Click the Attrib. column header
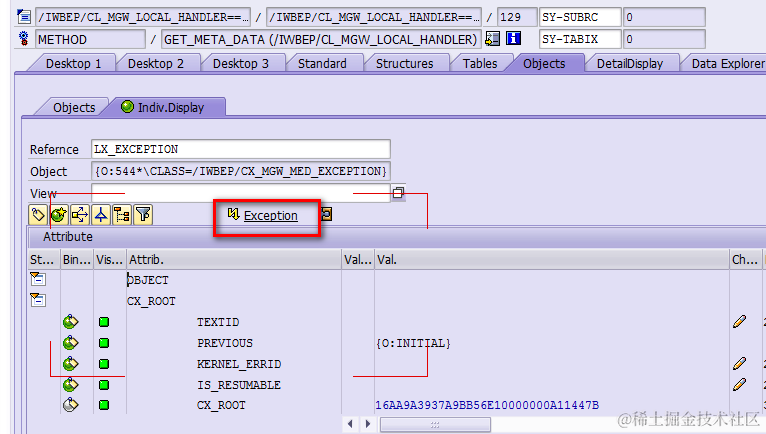 234,260
